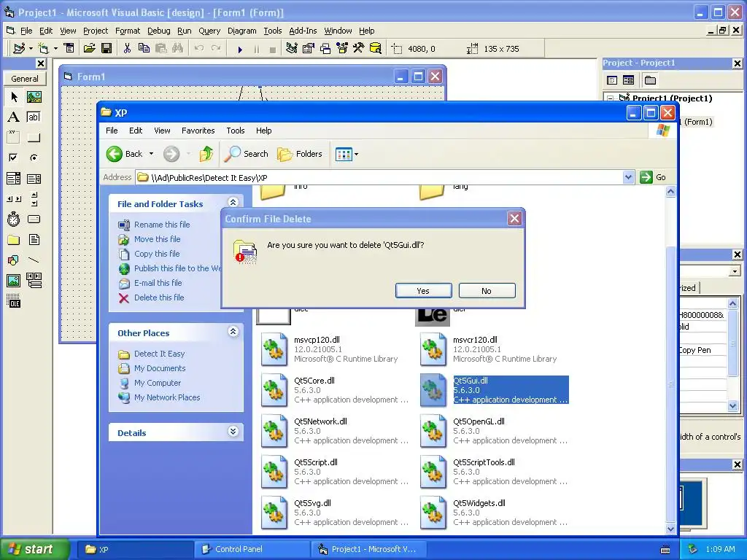Click the Copy icon in VB toolbar
Viewport: 747px width, 560px height.
144,48
